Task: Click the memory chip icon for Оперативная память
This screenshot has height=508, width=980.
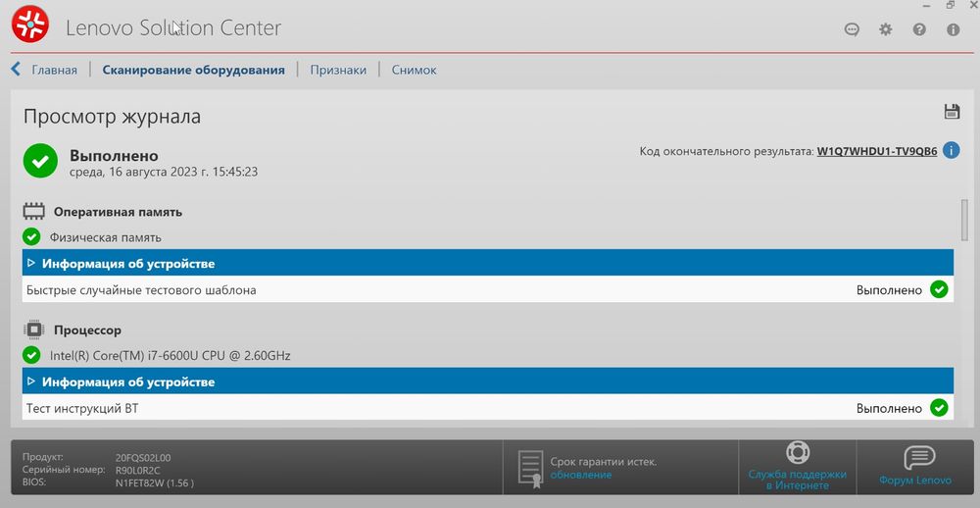Action: [x=33, y=212]
